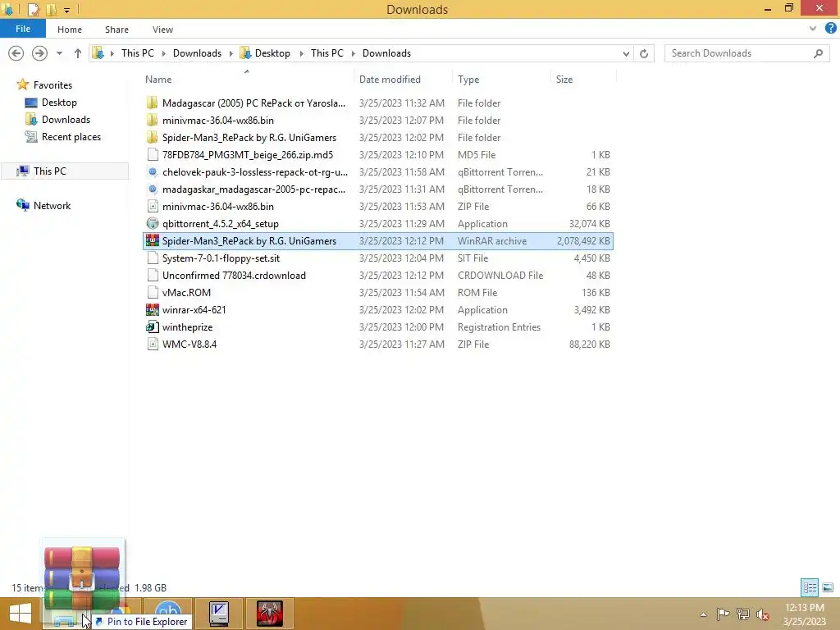
Task: Select minivmac-36.04-wx86.bin folder icon
Action: [x=152, y=120]
